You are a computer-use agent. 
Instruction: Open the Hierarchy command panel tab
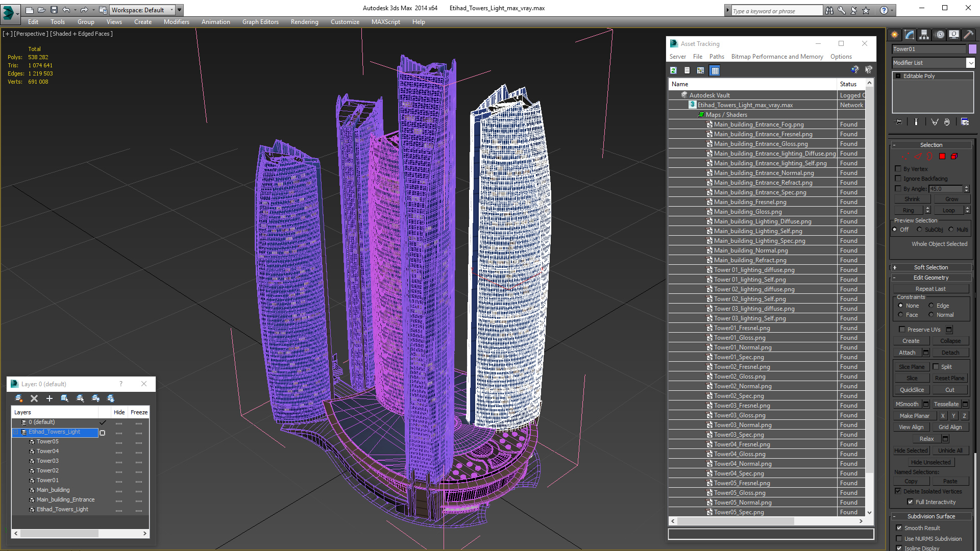pos(924,35)
